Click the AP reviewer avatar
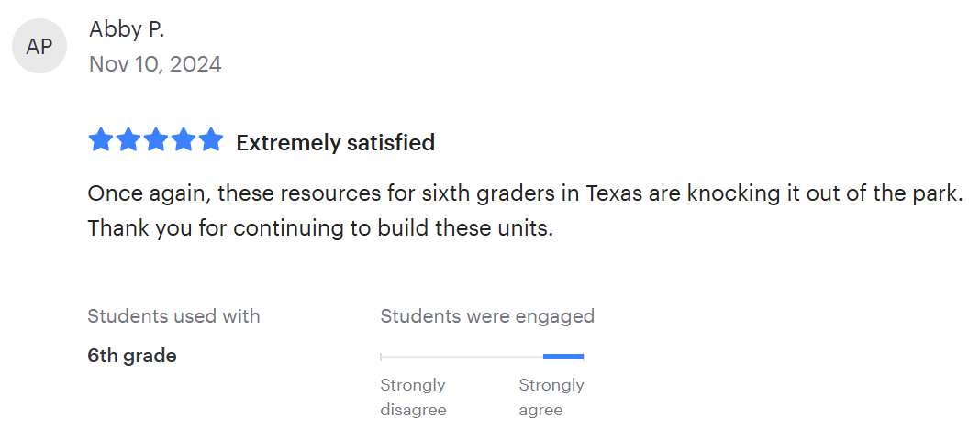Viewport: 980px width, 430px height. [x=39, y=46]
